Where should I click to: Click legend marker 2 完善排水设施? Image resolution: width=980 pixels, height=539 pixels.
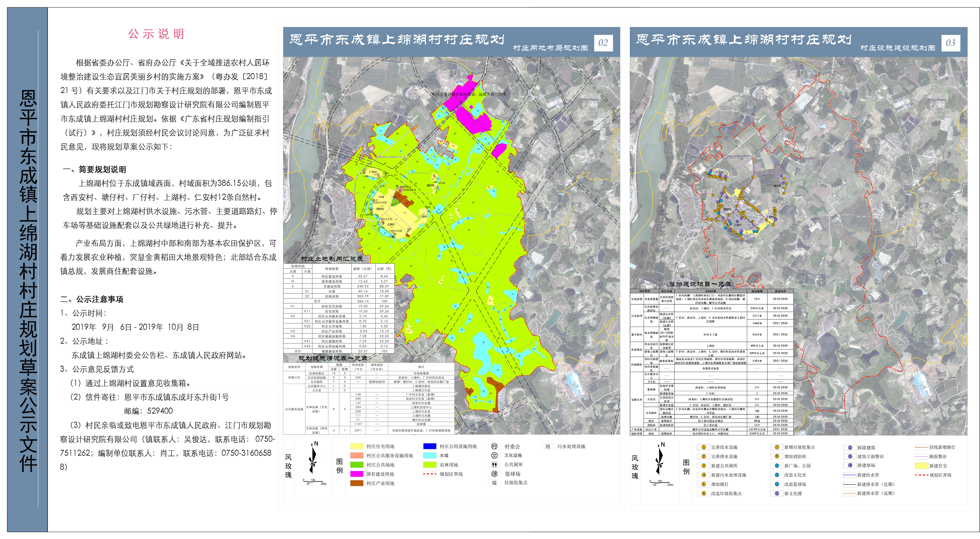703,456
